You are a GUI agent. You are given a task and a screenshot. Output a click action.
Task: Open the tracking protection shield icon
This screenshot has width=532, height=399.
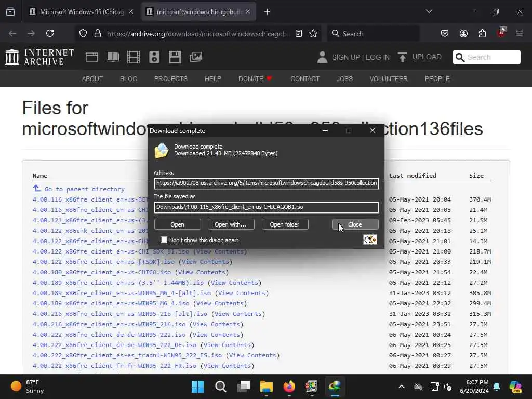[x=83, y=33]
